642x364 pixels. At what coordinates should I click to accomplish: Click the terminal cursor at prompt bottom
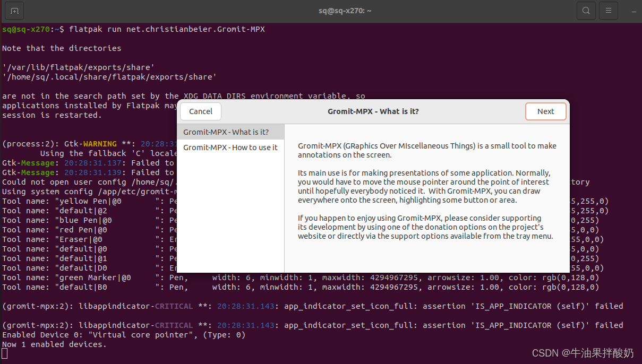[x=5, y=354]
